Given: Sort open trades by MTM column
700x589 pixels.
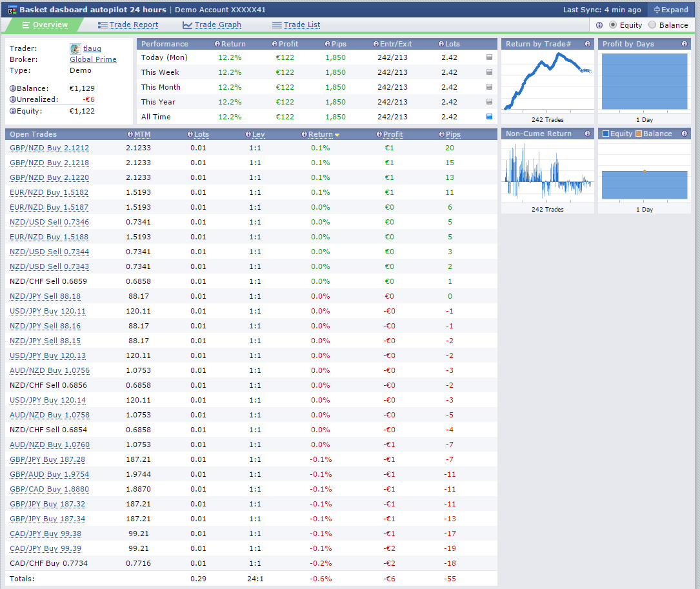Looking at the screenshot, I should [x=143, y=134].
